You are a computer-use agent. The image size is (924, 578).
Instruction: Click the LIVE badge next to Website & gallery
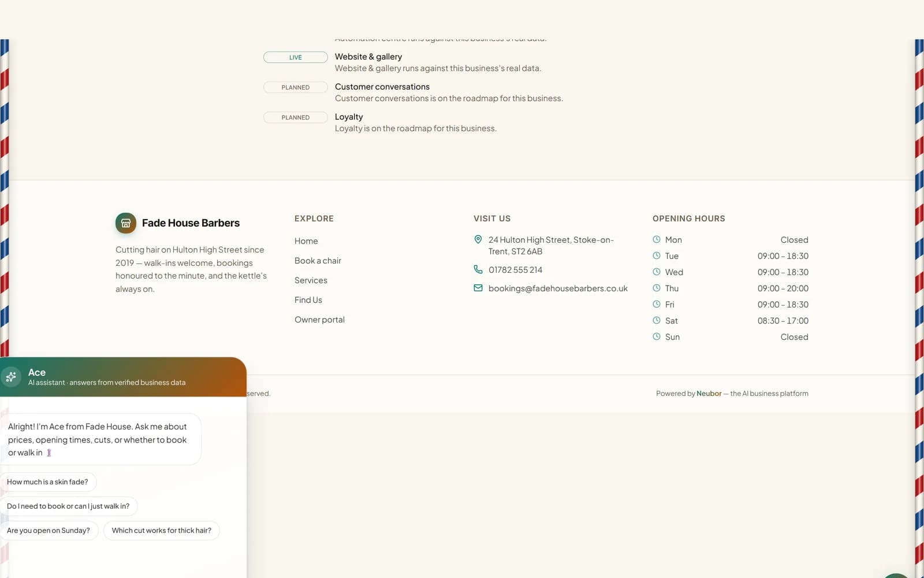coord(296,57)
